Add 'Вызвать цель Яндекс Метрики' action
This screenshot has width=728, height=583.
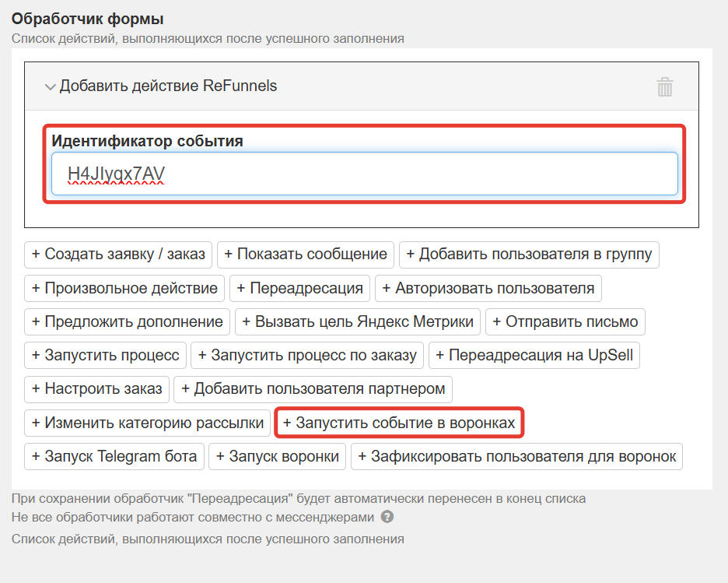click(358, 322)
